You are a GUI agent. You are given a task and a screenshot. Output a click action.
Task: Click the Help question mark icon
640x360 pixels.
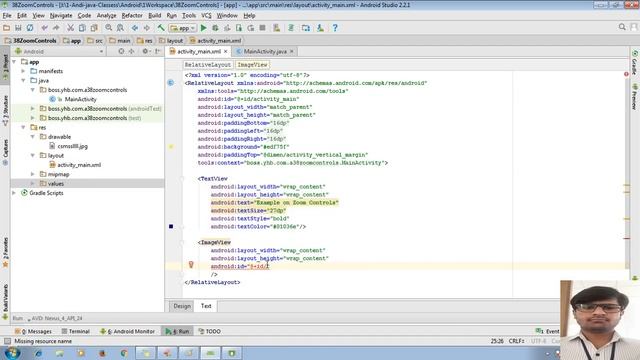pos(335,28)
